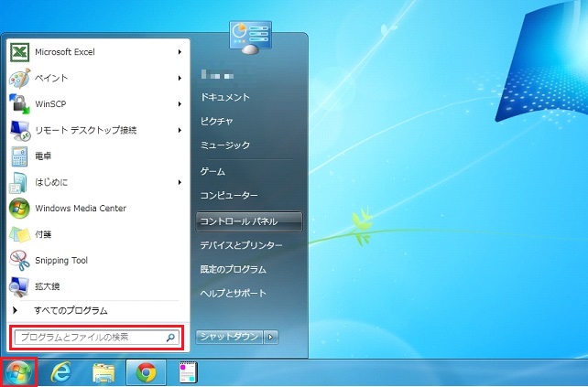This screenshot has height=387, width=588.
Task: Click the WinSCP padlock icon
Action: [x=19, y=104]
